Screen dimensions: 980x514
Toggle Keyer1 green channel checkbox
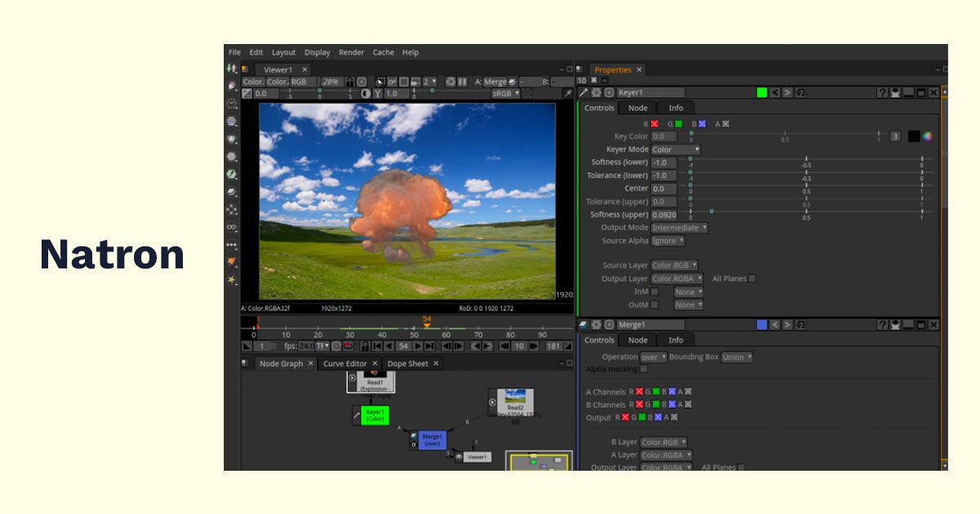[679, 124]
